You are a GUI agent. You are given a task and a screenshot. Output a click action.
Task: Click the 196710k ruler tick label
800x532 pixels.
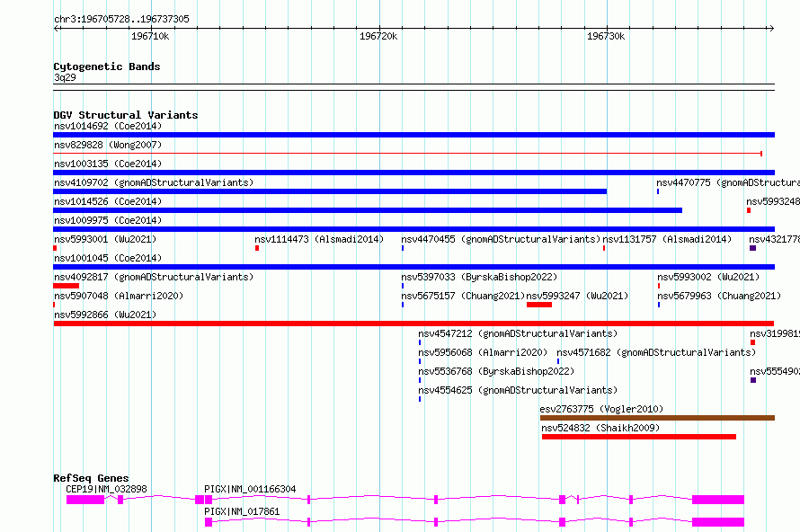click(150, 36)
